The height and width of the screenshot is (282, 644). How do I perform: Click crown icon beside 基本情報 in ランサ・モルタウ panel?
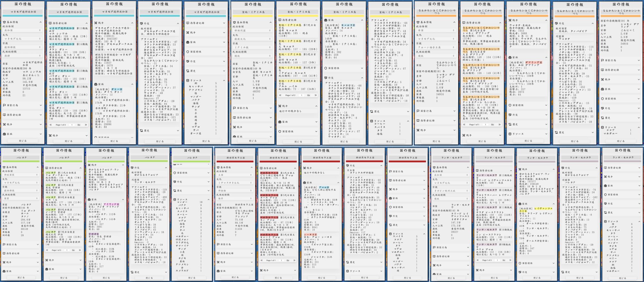(x=434, y=168)
